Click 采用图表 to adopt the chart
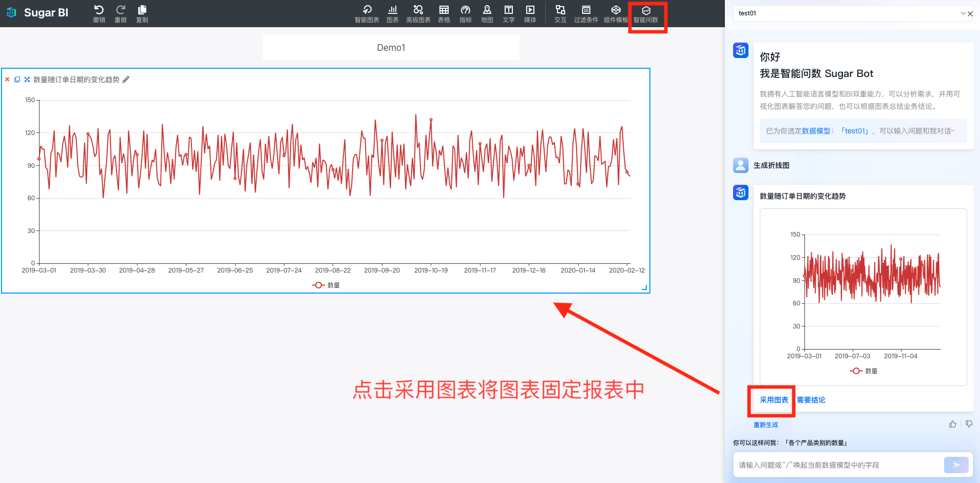 tap(774, 400)
